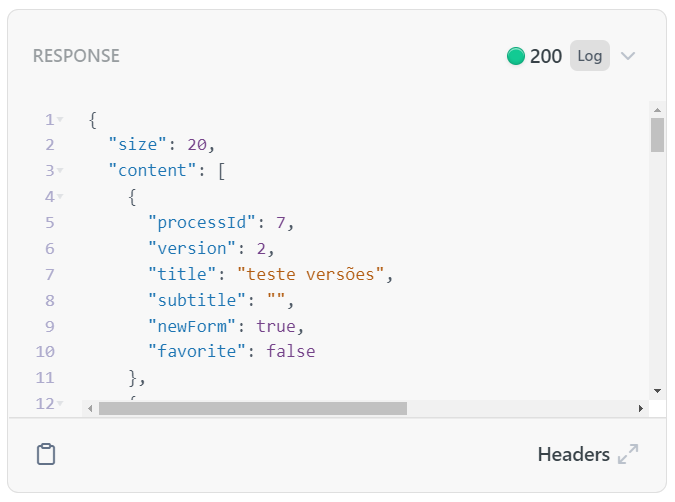
Task: Click the vertical scrollbar thumb
Action: (657, 135)
